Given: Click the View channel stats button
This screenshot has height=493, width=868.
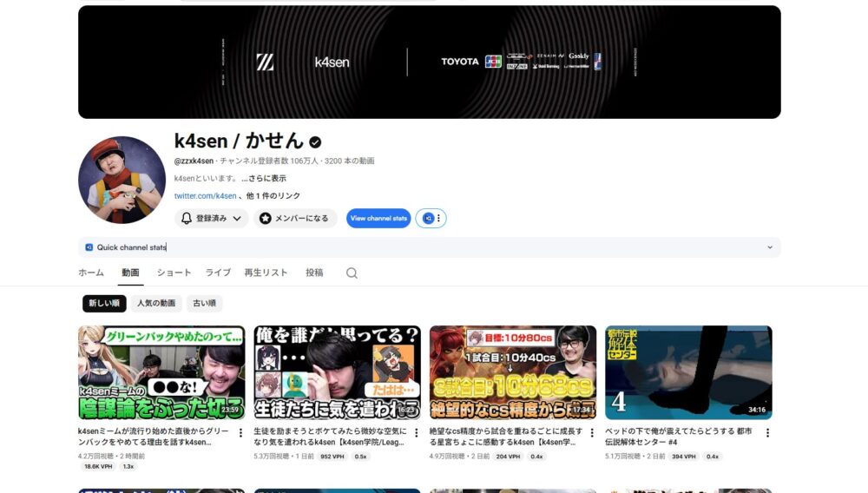Looking at the screenshot, I should click(378, 218).
